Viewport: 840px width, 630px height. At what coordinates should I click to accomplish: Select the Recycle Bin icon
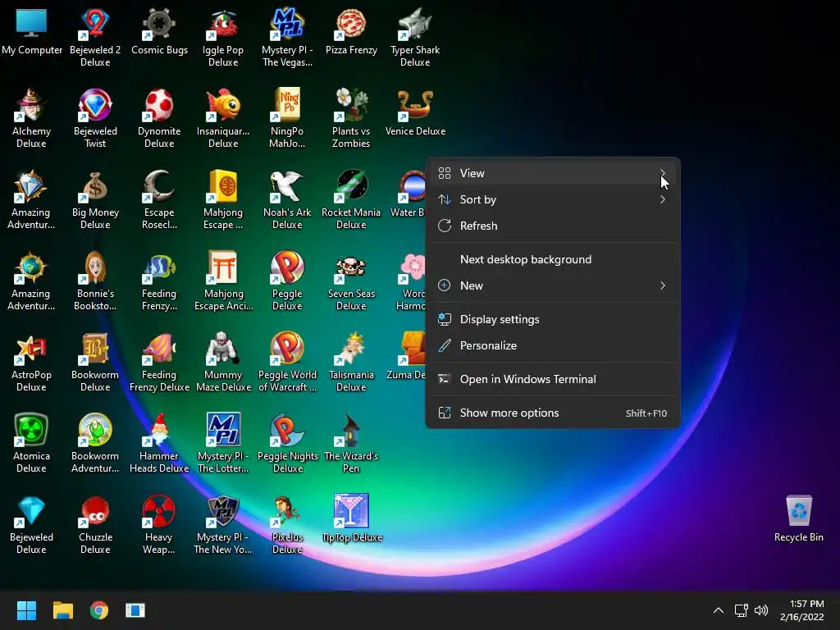[799, 518]
